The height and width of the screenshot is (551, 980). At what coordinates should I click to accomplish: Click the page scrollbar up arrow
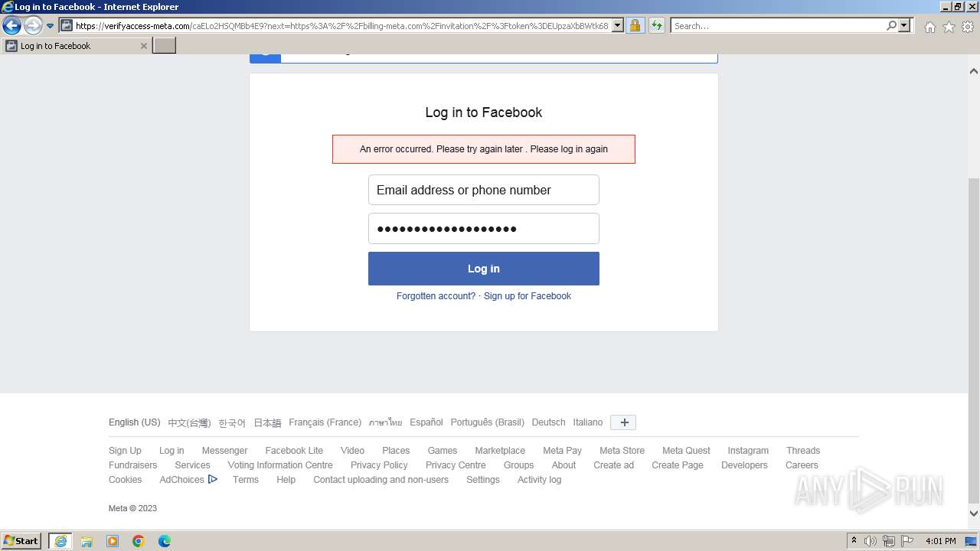click(x=974, y=71)
